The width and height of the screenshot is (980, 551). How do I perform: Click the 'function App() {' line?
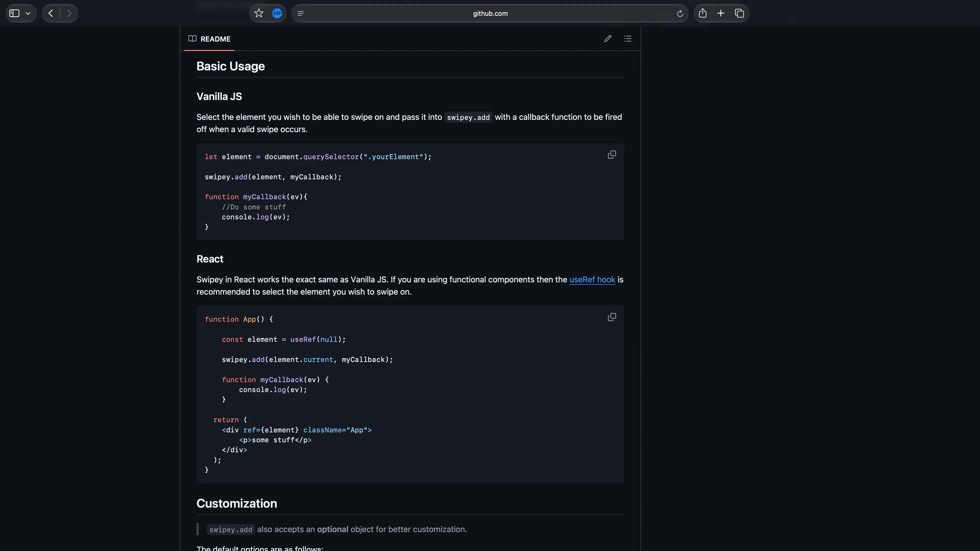coord(239,319)
